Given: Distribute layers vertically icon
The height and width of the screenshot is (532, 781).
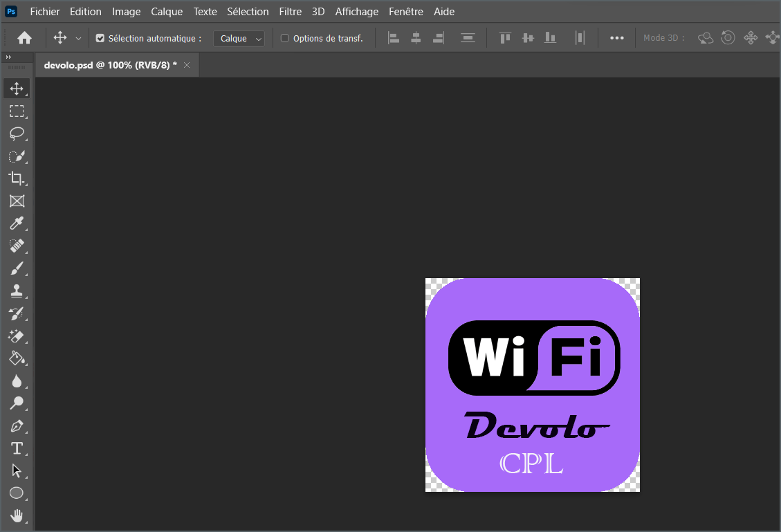Looking at the screenshot, I should point(468,38).
